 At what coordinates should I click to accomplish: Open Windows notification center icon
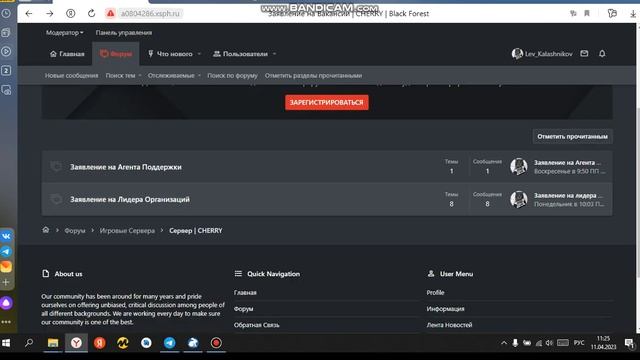click(629, 343)
